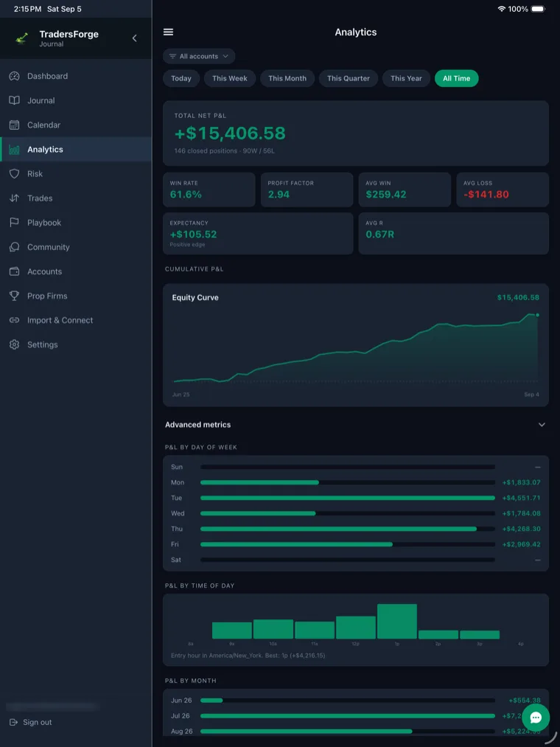Open the Dashboard gauge icon

pos(14,76)
